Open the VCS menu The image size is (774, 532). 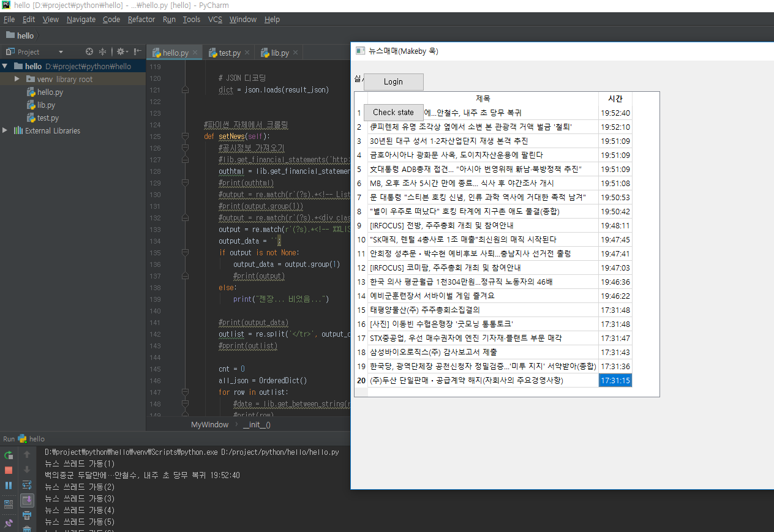215,20
